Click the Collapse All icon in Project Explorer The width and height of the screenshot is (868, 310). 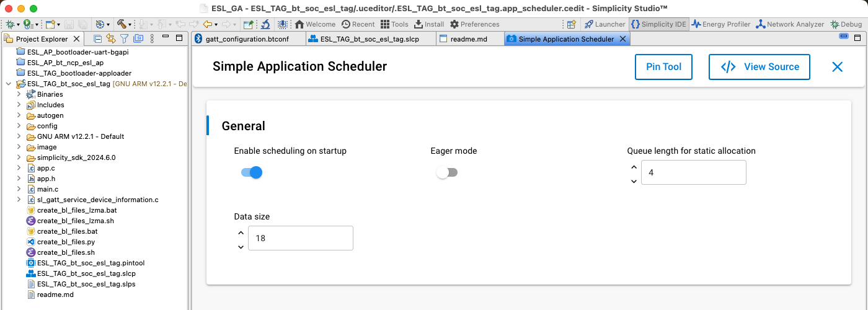pos(98,38)
